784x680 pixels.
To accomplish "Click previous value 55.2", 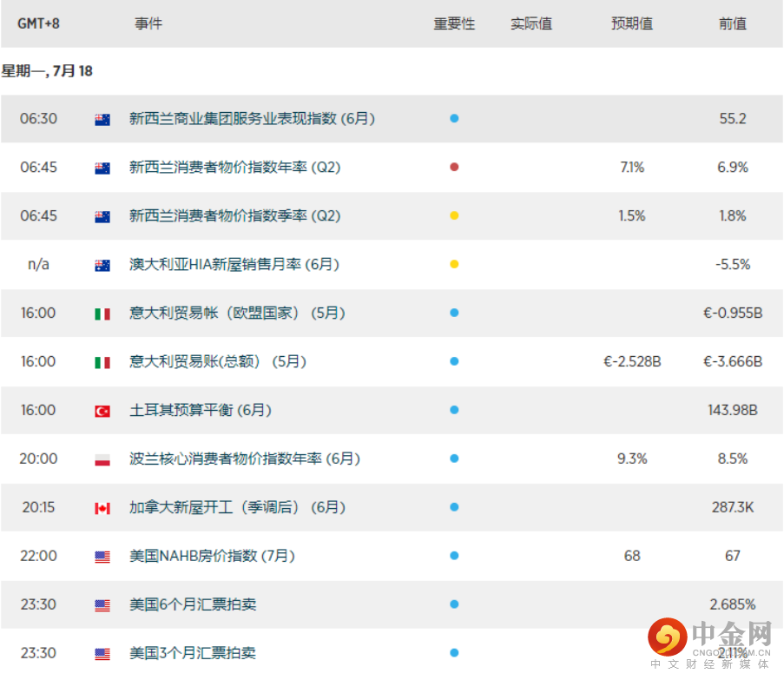I will 733,118.
